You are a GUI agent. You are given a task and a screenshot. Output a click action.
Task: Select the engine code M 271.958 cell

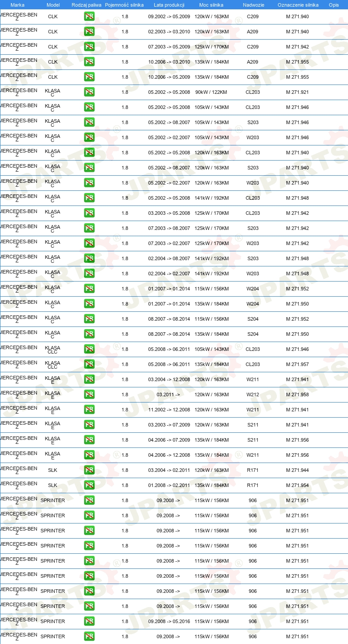[297, 394]
